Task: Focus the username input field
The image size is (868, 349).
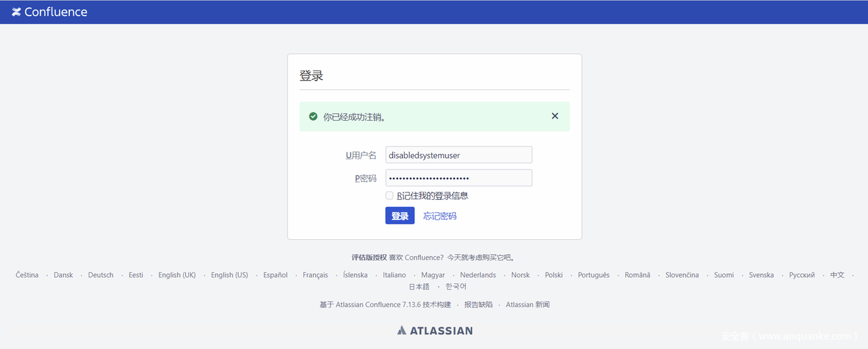Action: pos(458,155)
